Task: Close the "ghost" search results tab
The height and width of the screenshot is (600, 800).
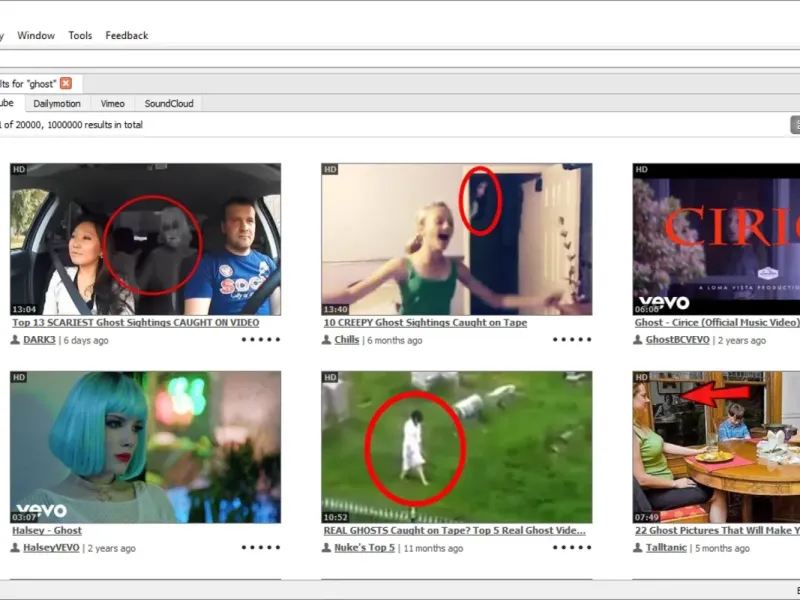Action: coord(66,83)
